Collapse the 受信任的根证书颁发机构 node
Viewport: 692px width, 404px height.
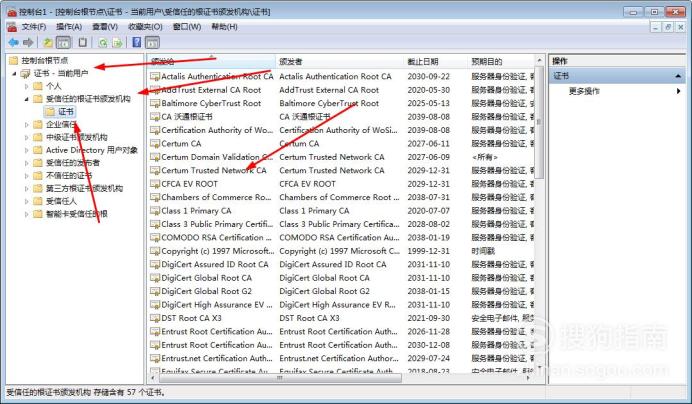[x=26, y=99]
